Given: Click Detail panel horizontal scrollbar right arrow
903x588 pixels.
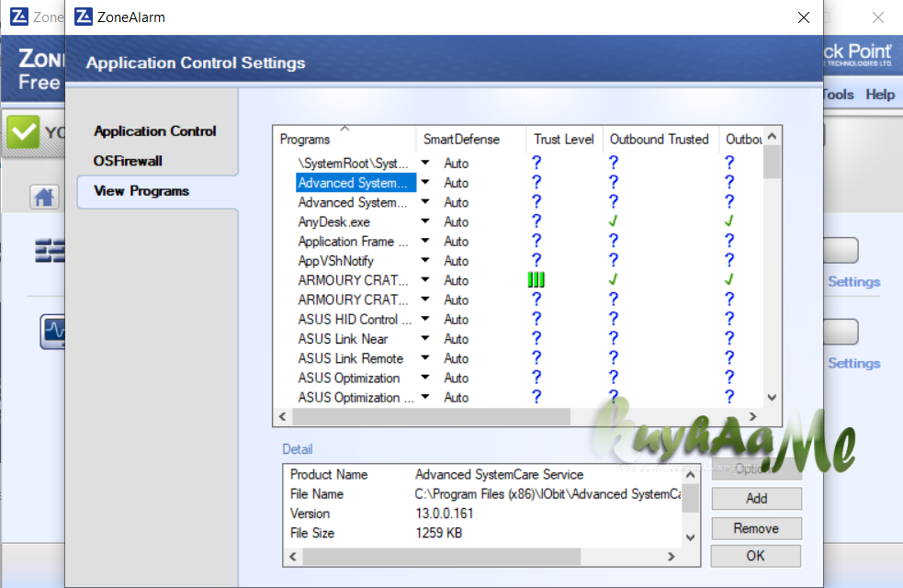Looking at the screenshot, I should tap(671, 557).
